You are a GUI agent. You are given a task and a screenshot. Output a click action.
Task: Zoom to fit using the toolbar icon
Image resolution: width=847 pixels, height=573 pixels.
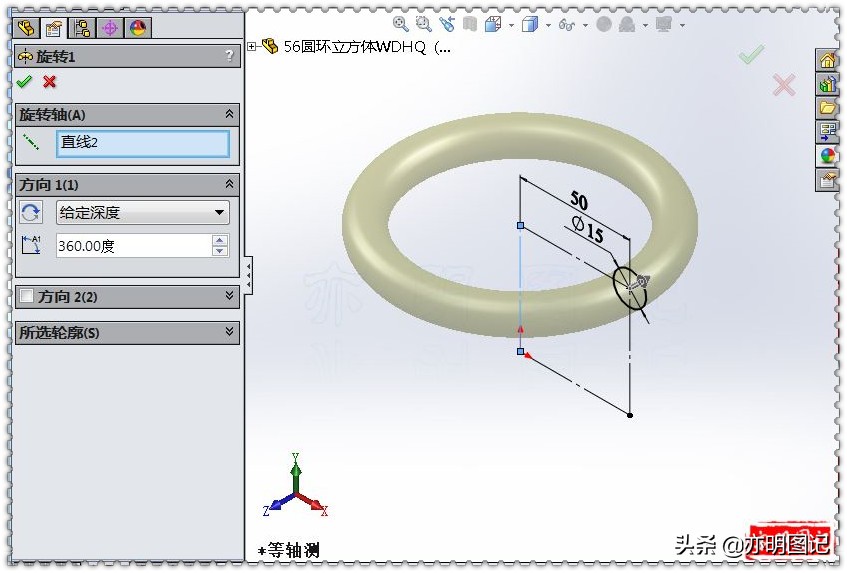[x=400, y=24]
